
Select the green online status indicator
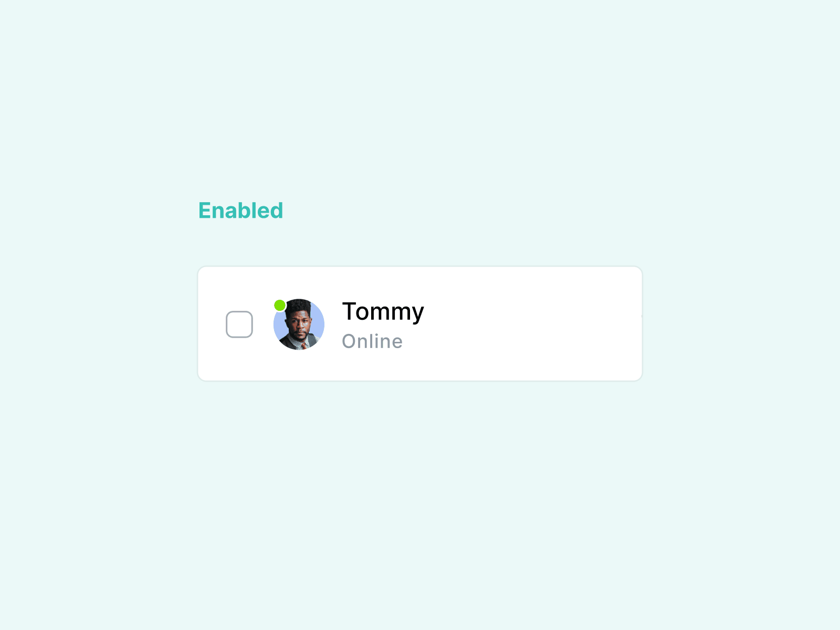point(280,304)
